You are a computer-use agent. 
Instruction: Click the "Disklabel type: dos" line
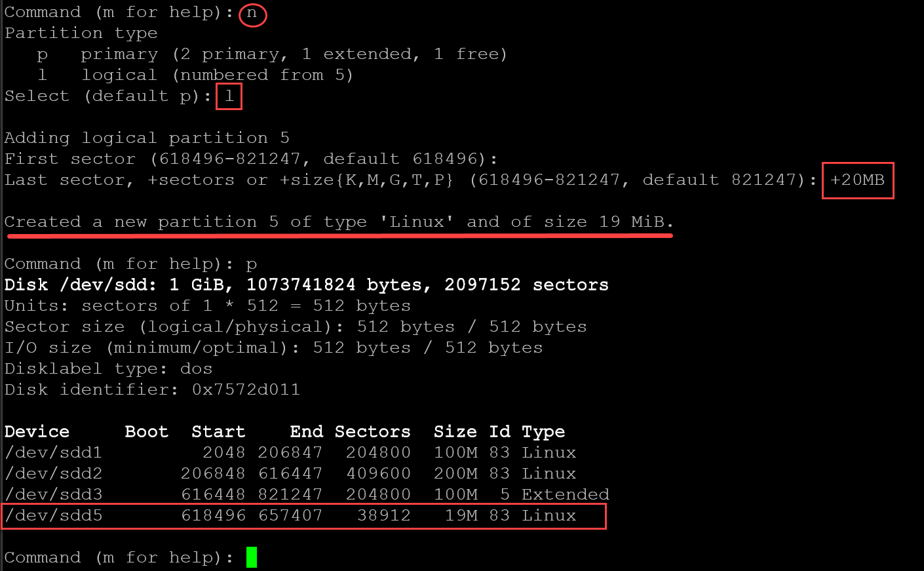108,368
